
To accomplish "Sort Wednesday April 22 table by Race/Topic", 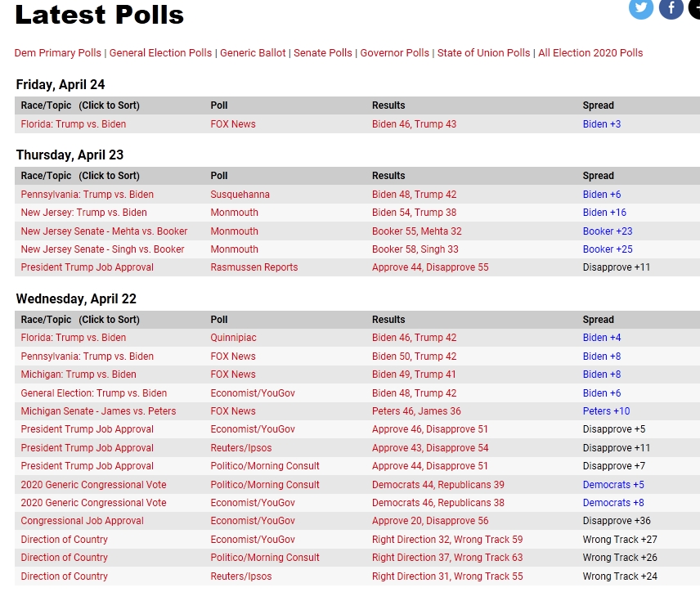I will [x=80, y=320].
